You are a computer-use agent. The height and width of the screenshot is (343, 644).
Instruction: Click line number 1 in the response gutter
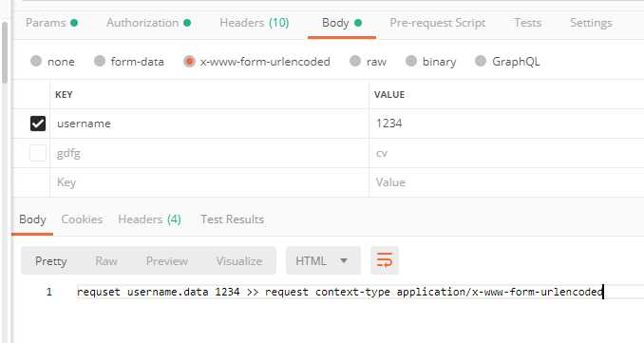pos(48,292)
